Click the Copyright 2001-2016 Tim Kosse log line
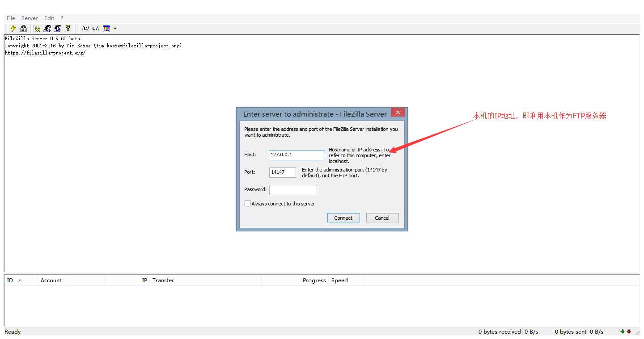 click(93, 46)
